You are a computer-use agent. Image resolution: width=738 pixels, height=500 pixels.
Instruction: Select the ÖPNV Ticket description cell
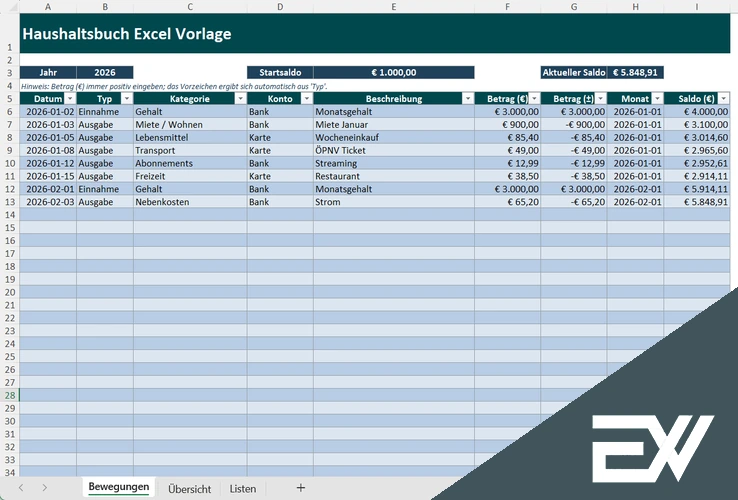tap(393, 150)
